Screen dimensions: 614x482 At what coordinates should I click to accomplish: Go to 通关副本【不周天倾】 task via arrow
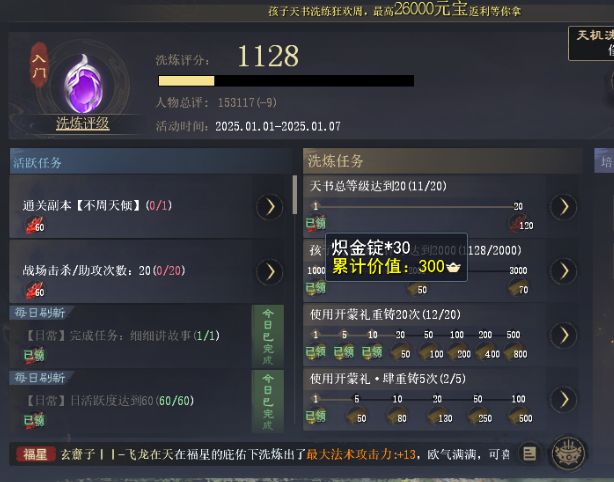point(270,207)
